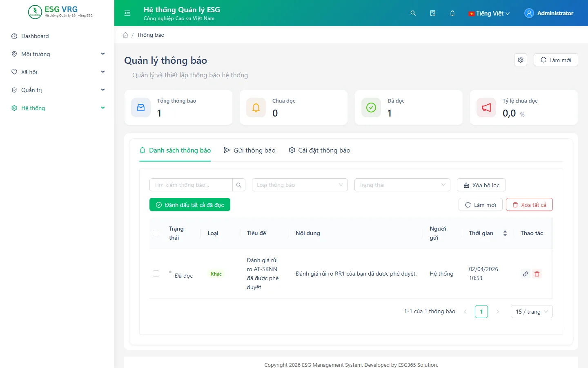
Task: Tick checkbox for the Đã đọc notification row
Action: pyautogui.click(x=156, y=274)
